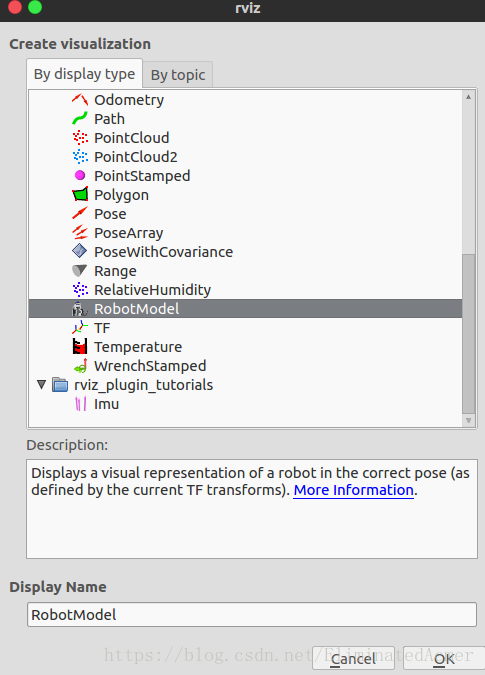Open the More Information link
The height and width of the screenshot is (675, 485).
[x=354, y=490]
